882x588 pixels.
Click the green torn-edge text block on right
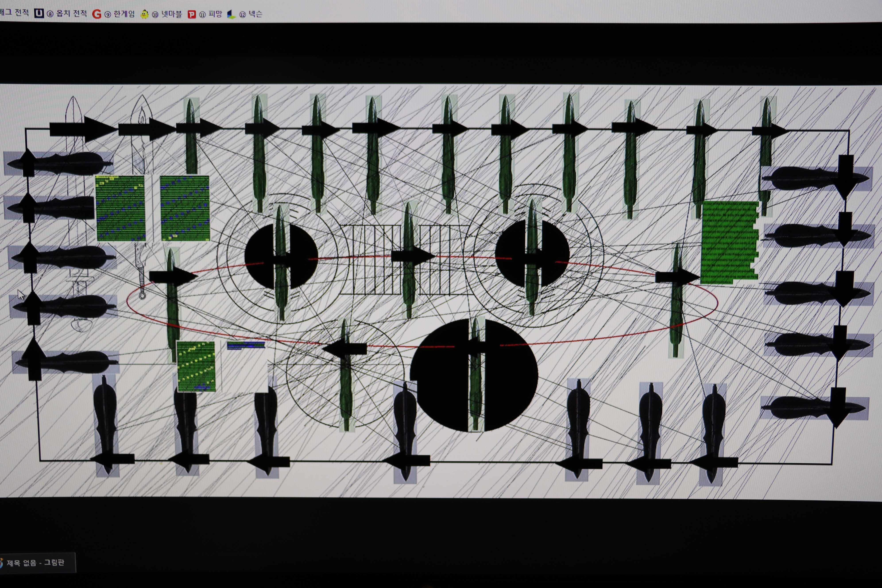[x=727, y=242]
